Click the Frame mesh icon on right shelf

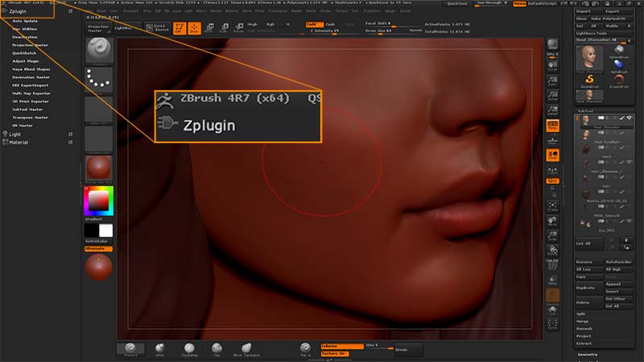552,206
